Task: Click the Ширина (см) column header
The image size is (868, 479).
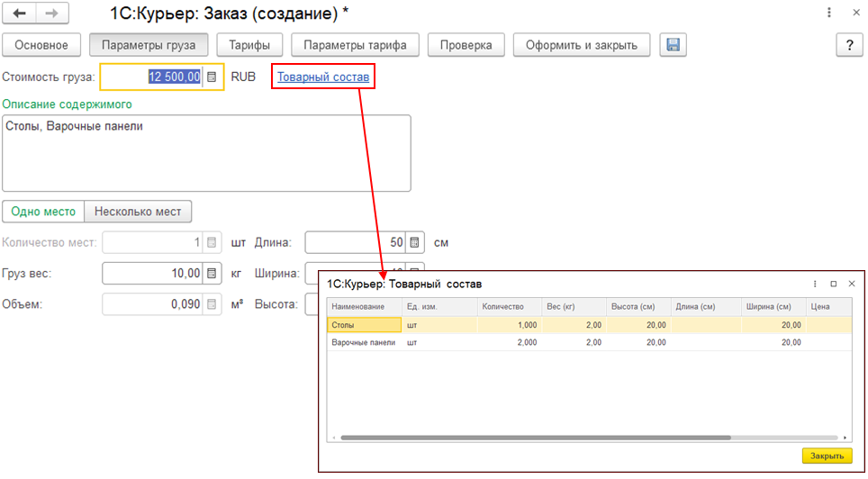Action: tap(773, 307)
